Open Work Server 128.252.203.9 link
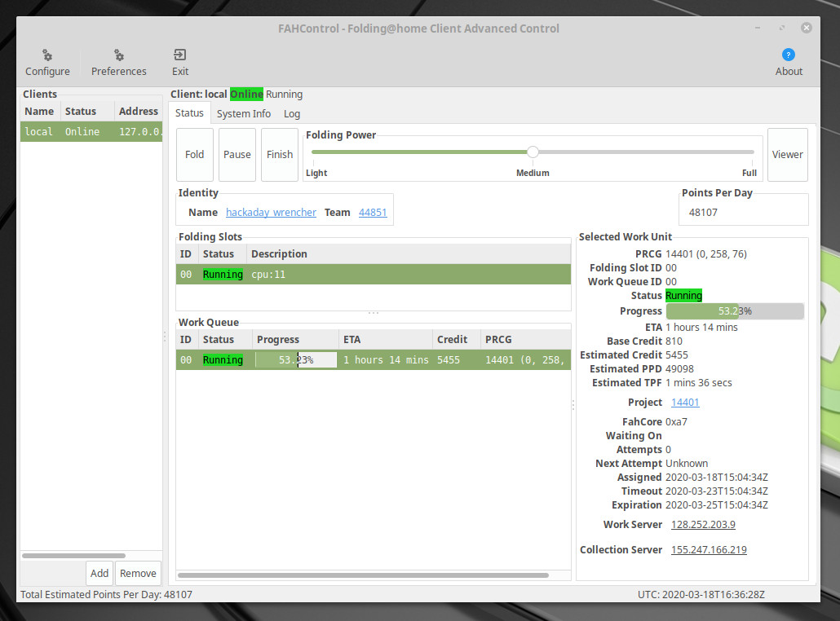The width and height of the screenshot is (840, 621). tap(703, 525)
